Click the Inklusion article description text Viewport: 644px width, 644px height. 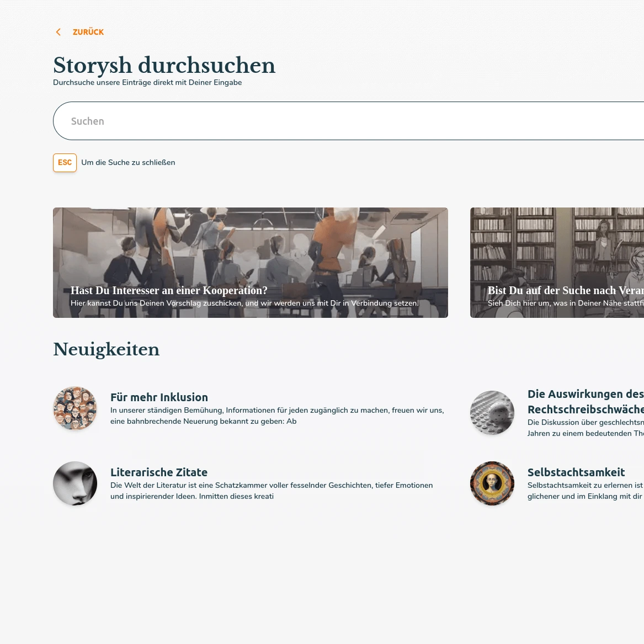277,416
